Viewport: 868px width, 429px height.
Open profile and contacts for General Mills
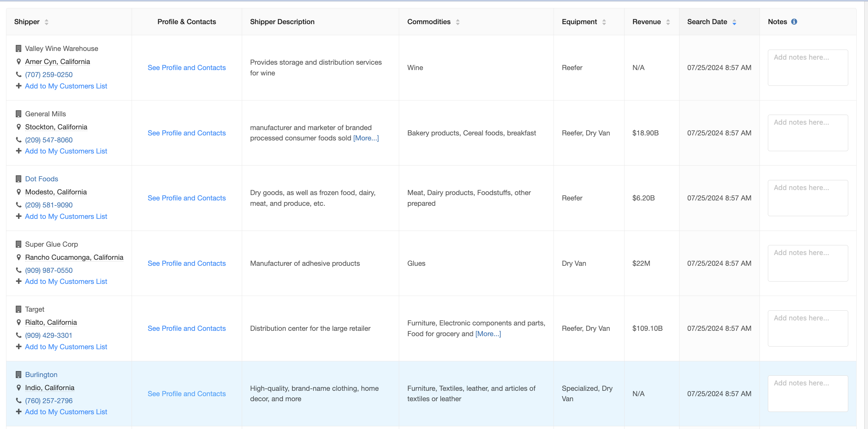point(187,133)
